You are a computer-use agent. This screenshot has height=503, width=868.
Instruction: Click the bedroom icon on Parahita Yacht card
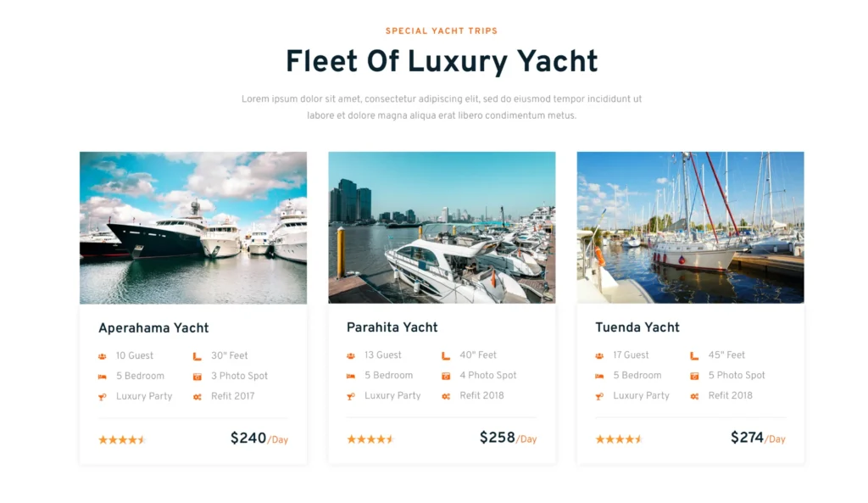(x=350, y=376)
